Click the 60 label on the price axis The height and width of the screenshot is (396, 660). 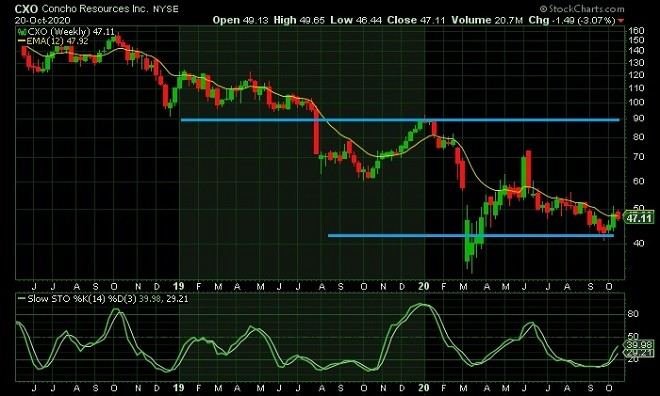coord(639,181)
